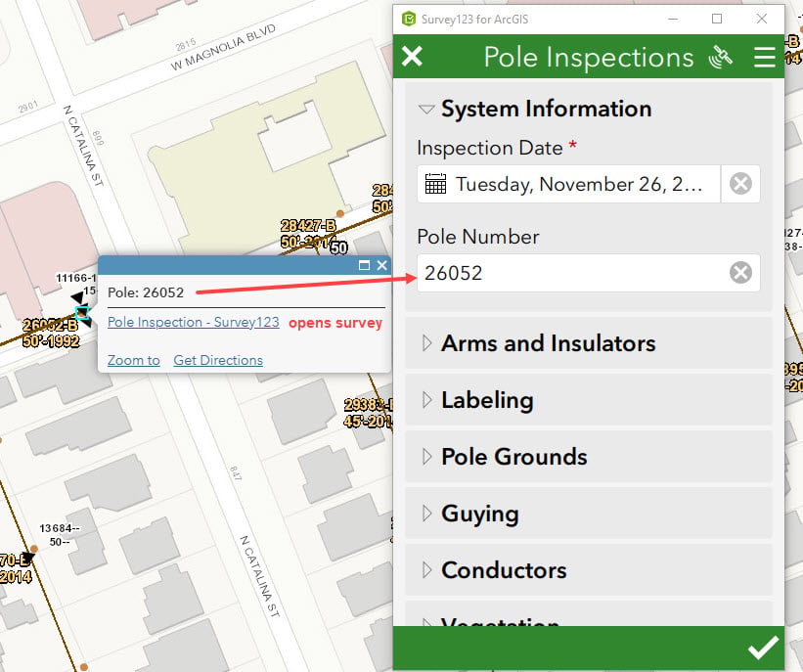Close the Pole 26052 popup

click(x=382, y=265)
